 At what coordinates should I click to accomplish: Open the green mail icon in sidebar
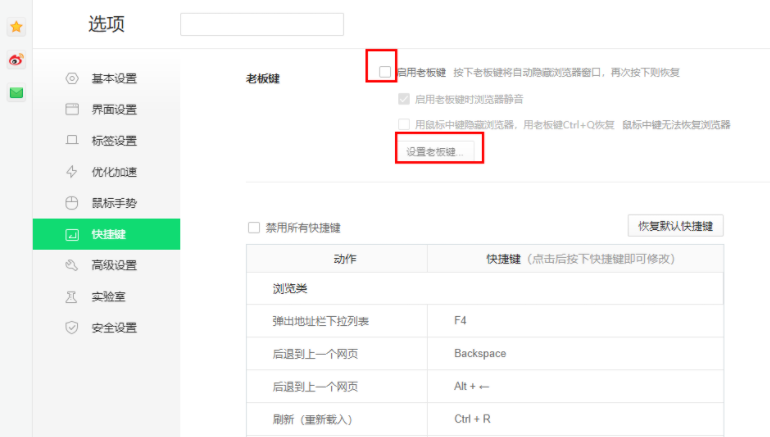pos(16,92)
